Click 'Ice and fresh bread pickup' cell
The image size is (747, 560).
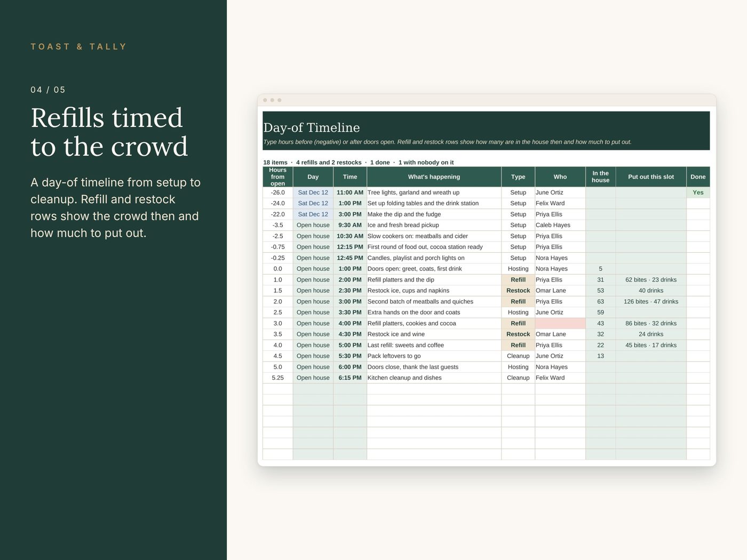pyautogui.click(x=434, y=225)
